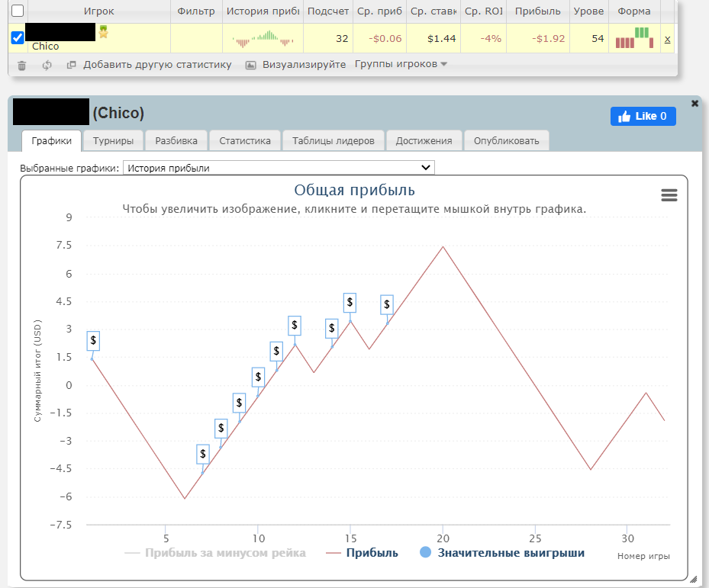Viewport: 709px width, 588px height.
Task: Click the Chico network label in the player row
Action: (45, 46)
